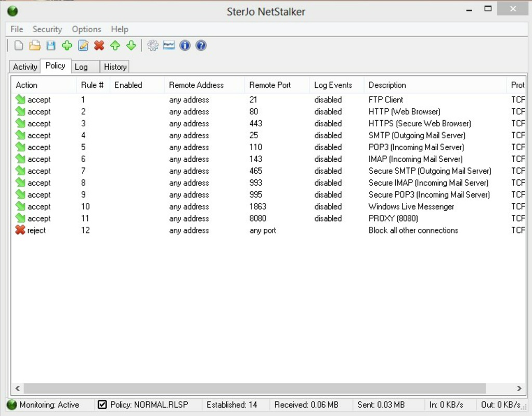Click 'In: 0 KB/s' status entry
This screenshot has width=532, height=416.
click(x=446, y=405)
